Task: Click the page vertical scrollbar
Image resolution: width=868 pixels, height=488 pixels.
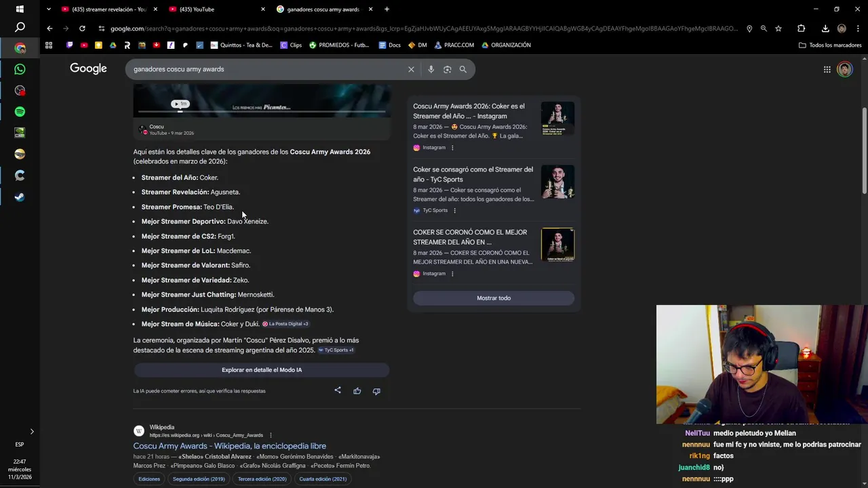Action: click(x=864, y=149)
